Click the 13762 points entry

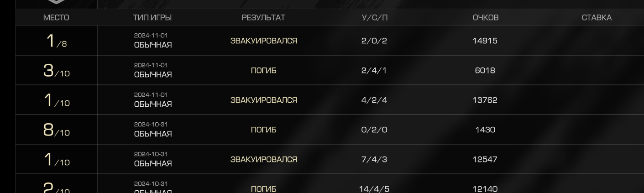coord(485,100)
